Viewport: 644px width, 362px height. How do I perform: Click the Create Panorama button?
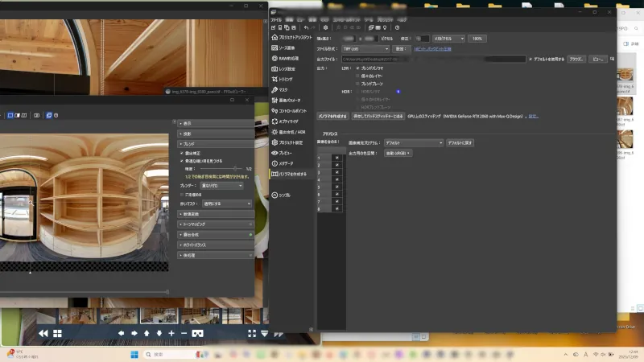click(x=332, y=116)
